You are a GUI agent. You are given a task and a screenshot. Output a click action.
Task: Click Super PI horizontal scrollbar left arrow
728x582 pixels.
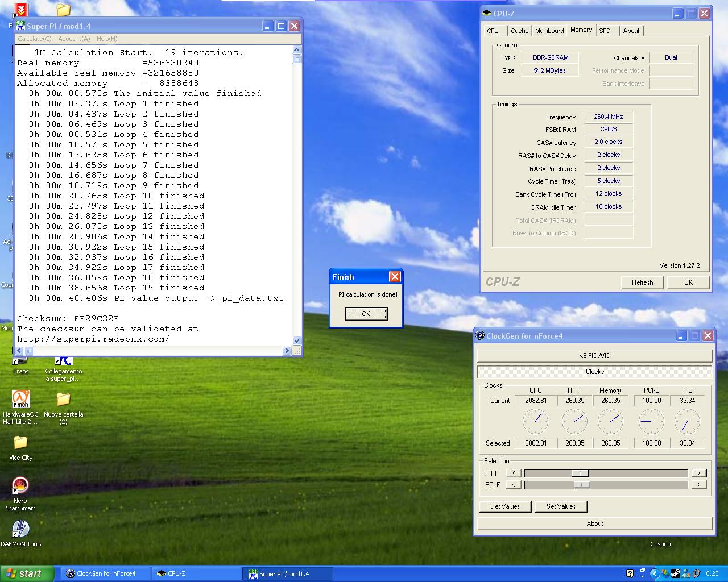pos(20,351)
